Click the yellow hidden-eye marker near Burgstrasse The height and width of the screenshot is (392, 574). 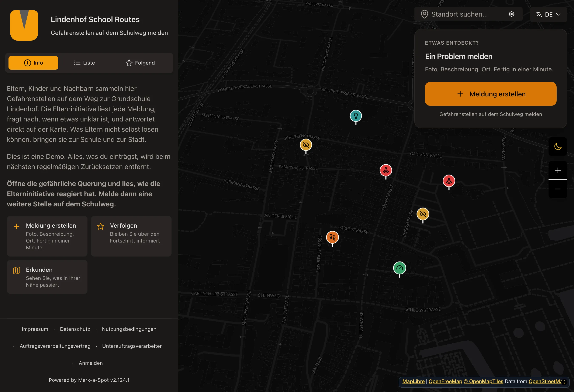(423, 214)
